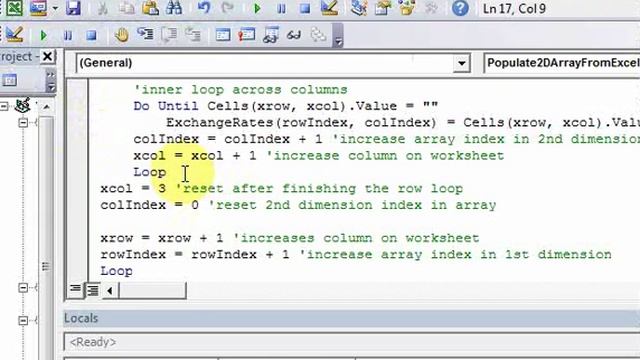This screenshot has width=640, height=360.
Task: Open the Insert UserForm dropdown arrow
Action: click(55, 8)
